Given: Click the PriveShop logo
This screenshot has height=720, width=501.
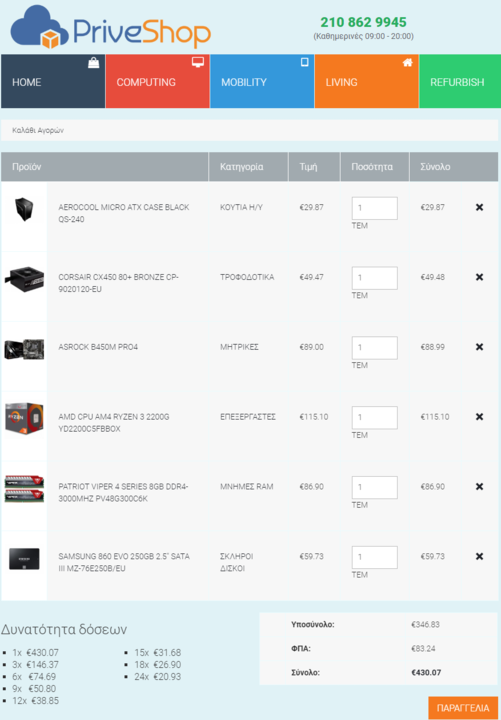Looking at the screenshot, I should coord(111,27).
